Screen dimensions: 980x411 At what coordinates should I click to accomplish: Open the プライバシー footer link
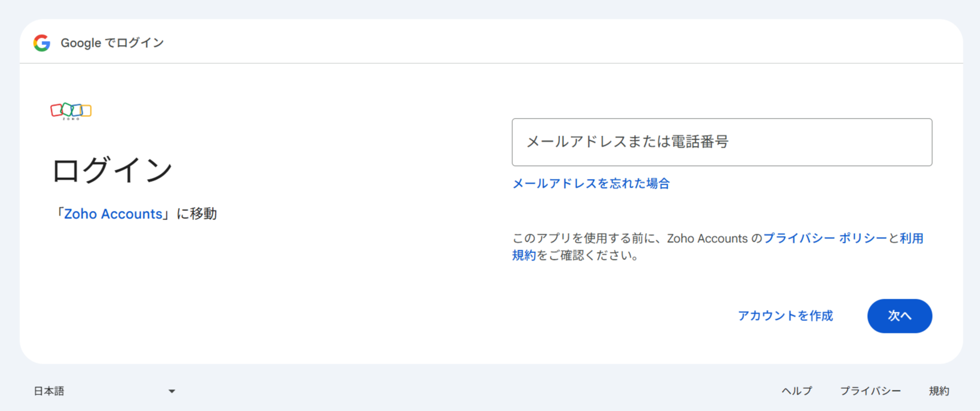pos(870,391)
